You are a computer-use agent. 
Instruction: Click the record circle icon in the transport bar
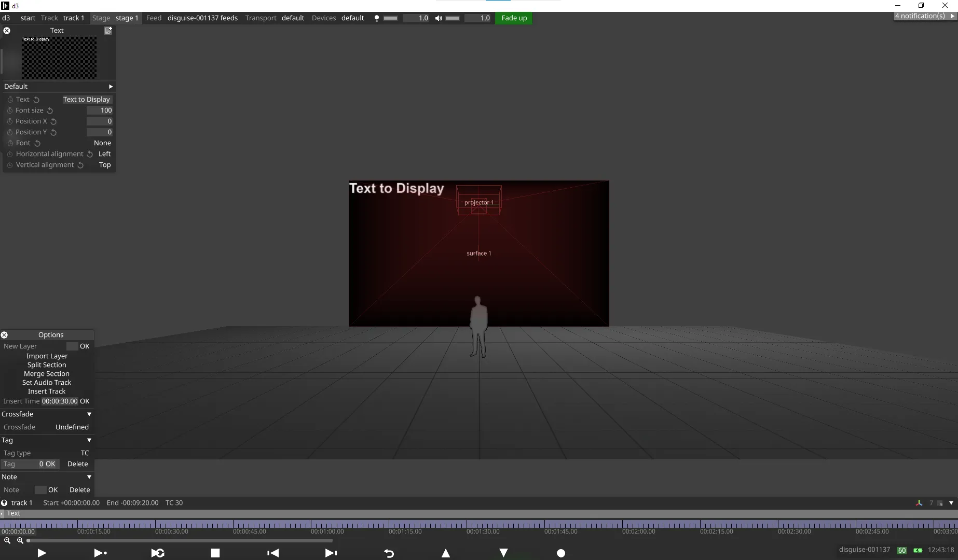[x=561, y=553]
